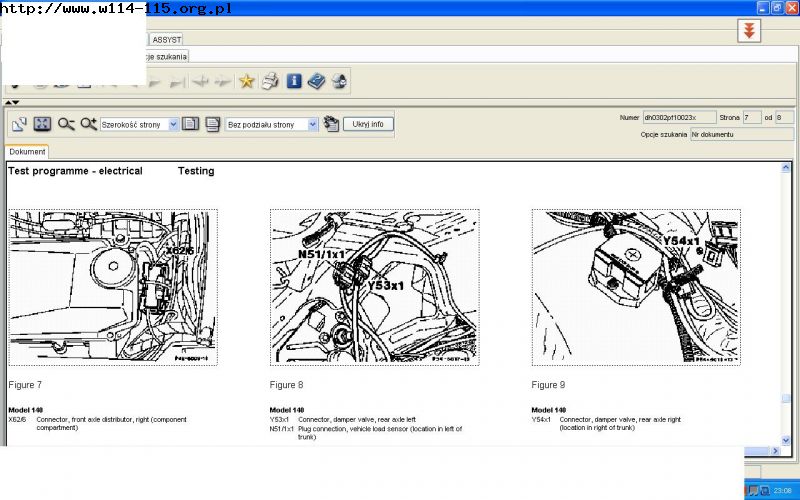Zoom out with the magnifier minus icon
The width and height of the screenshot is (800, 500).
tap(66, 124)
